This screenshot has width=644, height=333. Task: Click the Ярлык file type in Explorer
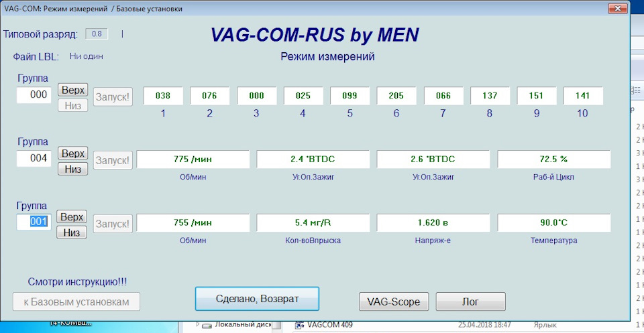coord(545,325)
